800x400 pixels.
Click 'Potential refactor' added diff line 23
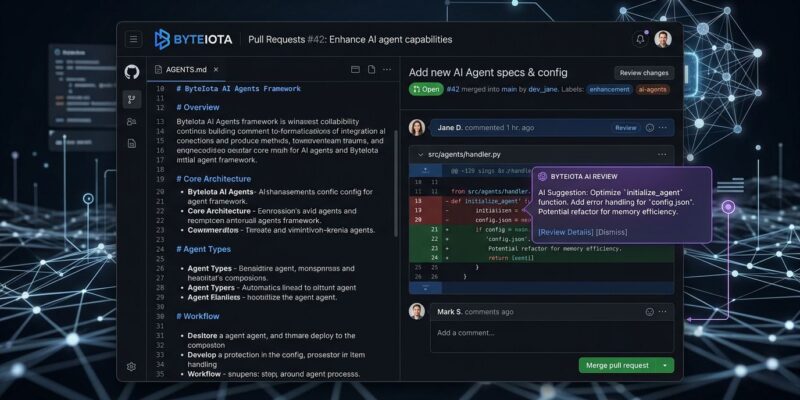point(541,248)
